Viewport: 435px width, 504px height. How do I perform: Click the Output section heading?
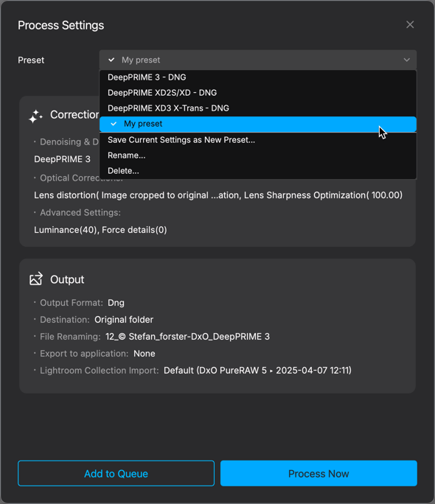pos(67,280)
